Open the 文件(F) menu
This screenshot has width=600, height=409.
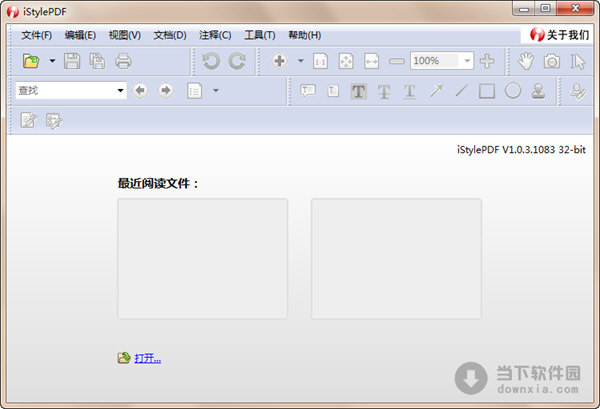[x=36, y=35]
